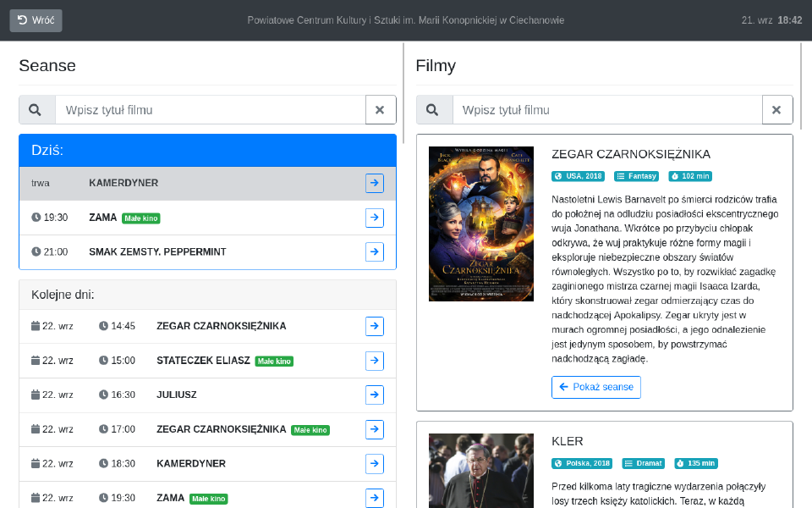Select the ZEGAR CZARNOKSIĘŻNIKA film title heading

[x=631, y=154]
